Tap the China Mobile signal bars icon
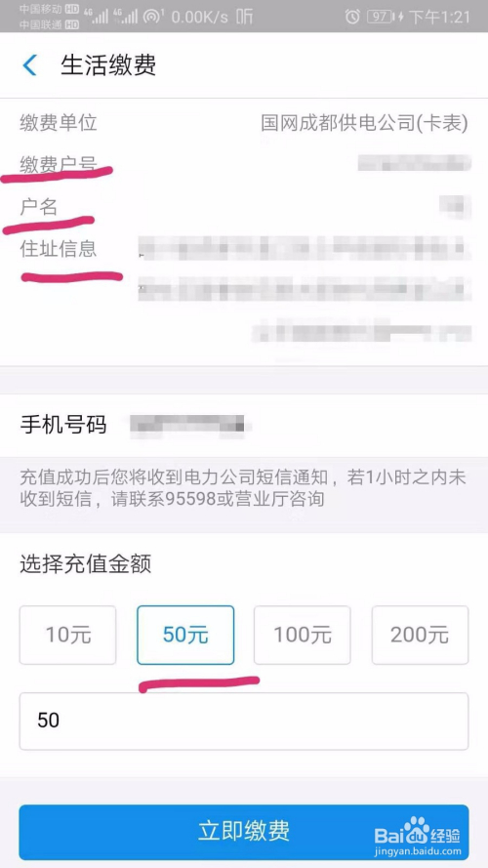Image resolution: width=488 pixels, height=868 pixels. [x=96, y=16]
